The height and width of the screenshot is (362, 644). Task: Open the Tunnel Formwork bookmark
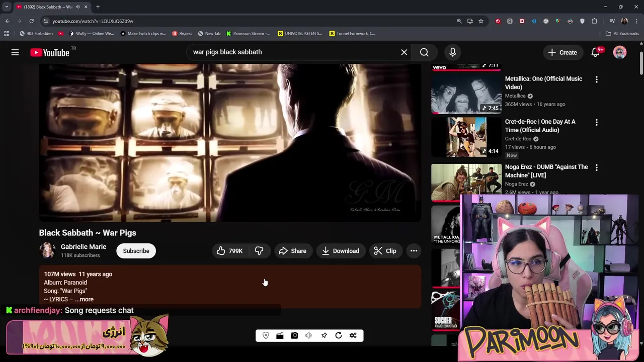pyautogui.click(x=352, y=33)
